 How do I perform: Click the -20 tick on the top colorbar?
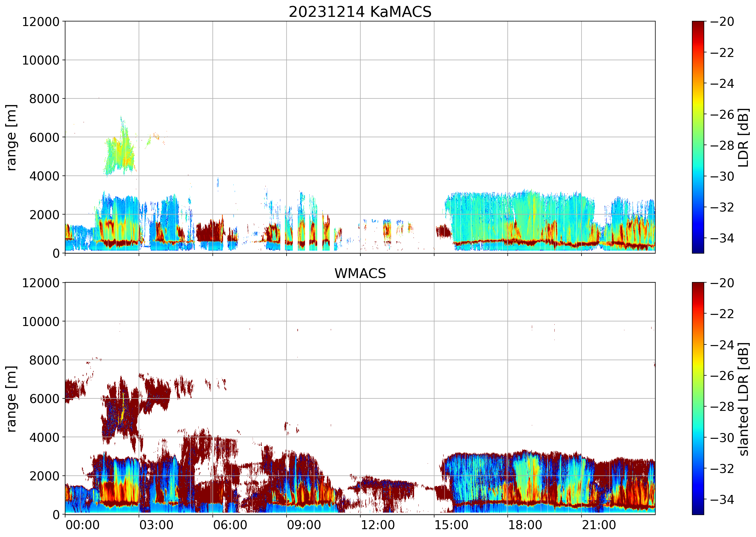[x=722, y=22]
